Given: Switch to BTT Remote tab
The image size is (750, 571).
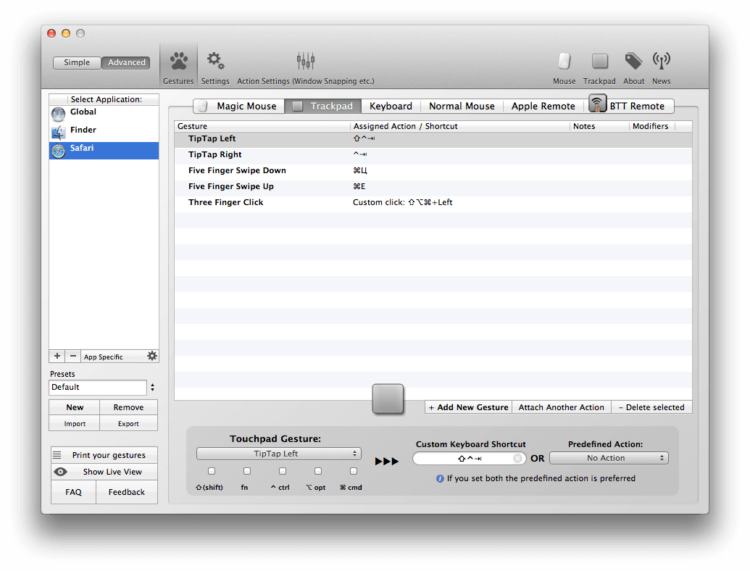Looking at the screenshot, I should point(629,105).
